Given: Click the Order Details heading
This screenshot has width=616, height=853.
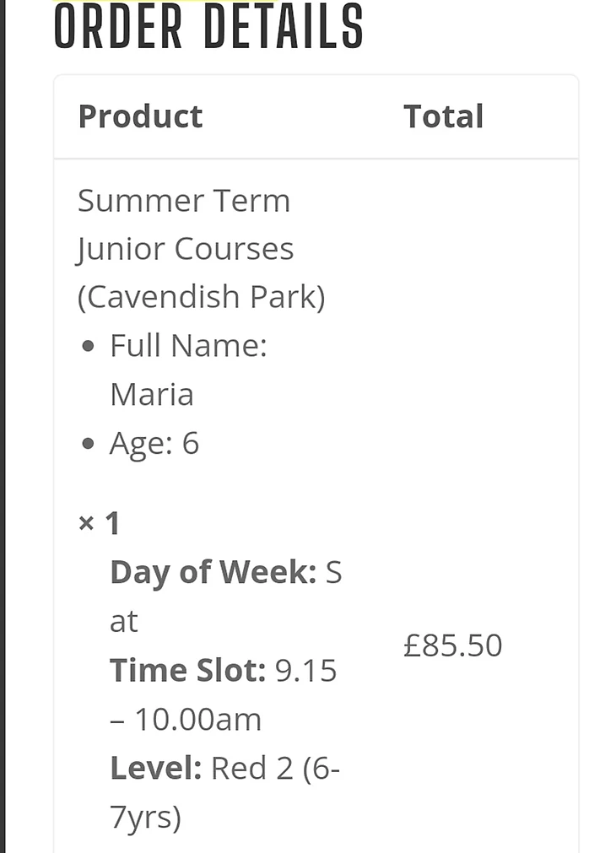Looking at the screenshot, I should pyautogui.click(x=208, y=27).
